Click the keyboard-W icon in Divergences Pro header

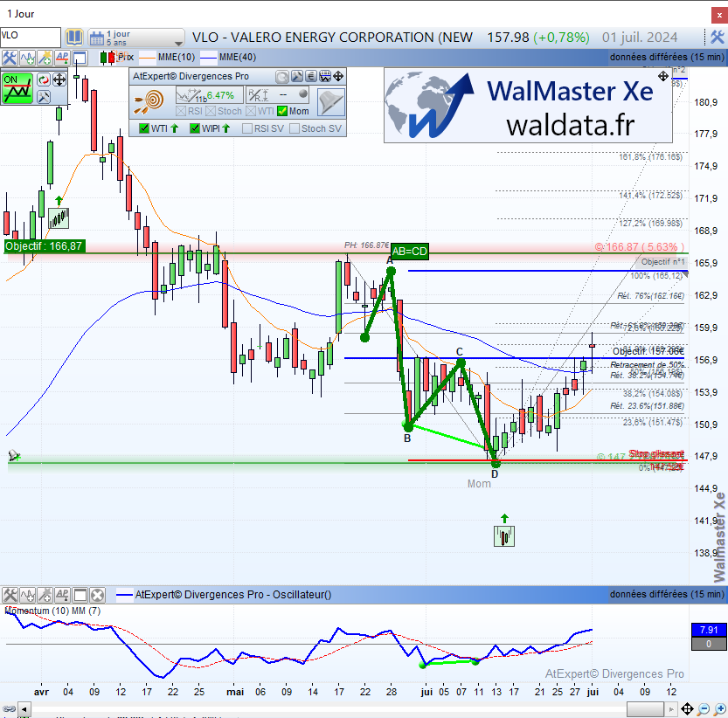325,76
